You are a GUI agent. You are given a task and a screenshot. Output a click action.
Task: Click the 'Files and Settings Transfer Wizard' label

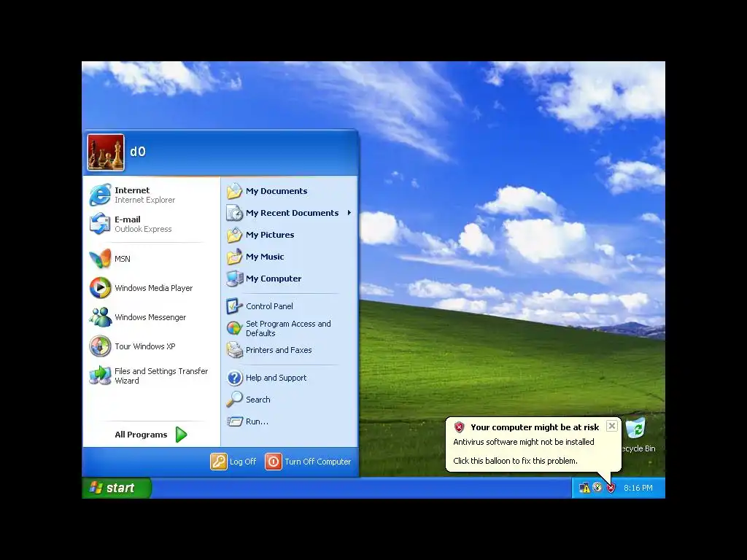[161, 376]
